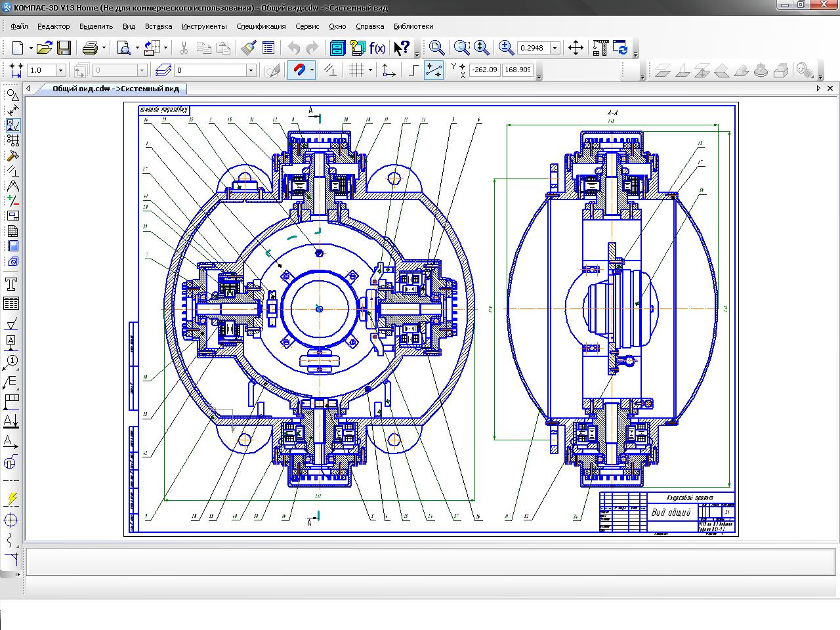Toggle the local coordinate system icon
The height and width of the screenshot is (630, 840).
pyautogui.click(x=388, y=70)
